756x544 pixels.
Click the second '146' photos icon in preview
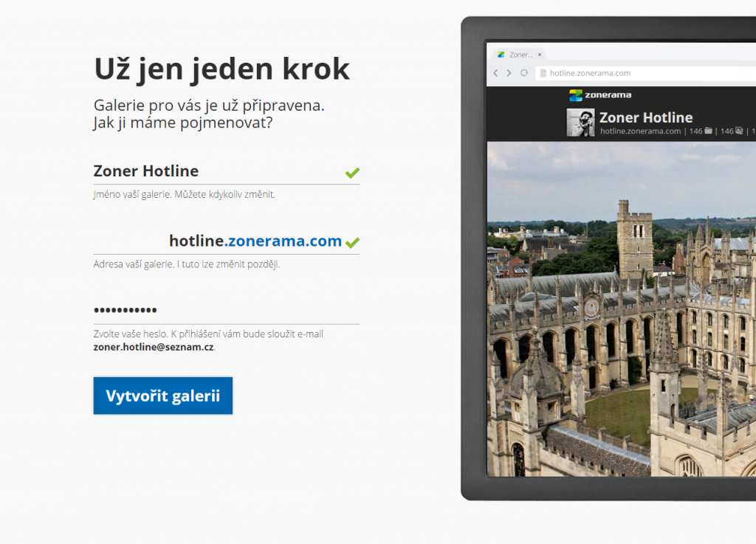click(738, 131)
